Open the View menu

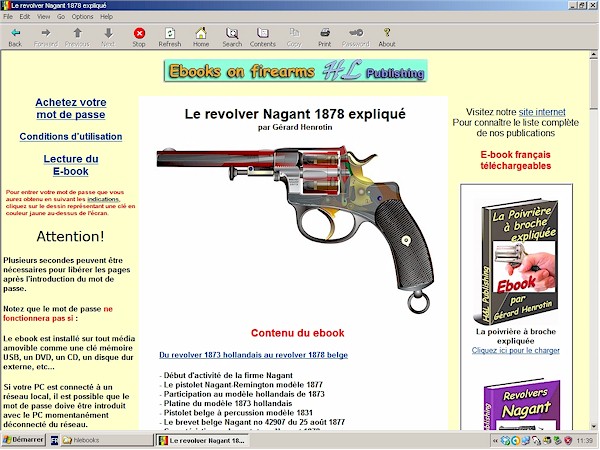click(x=44, y=17)
